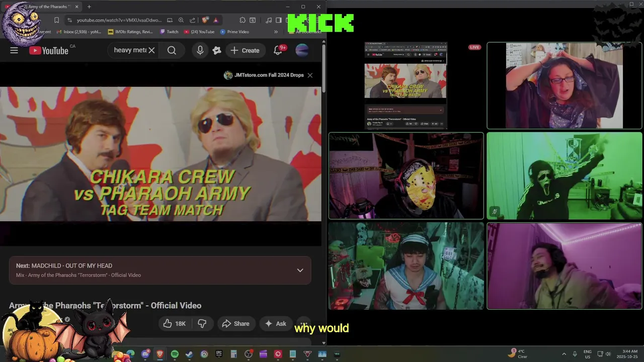Click the Create button

(245, 50)
